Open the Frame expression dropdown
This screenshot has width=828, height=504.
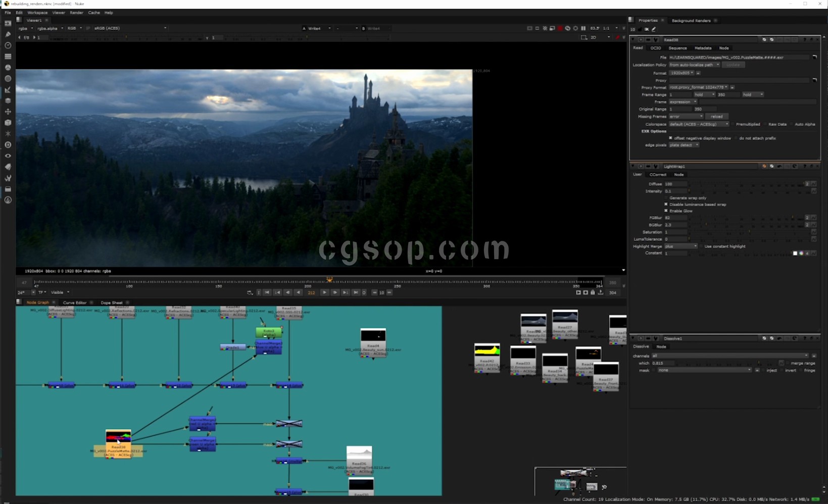(x=683, y=102)
